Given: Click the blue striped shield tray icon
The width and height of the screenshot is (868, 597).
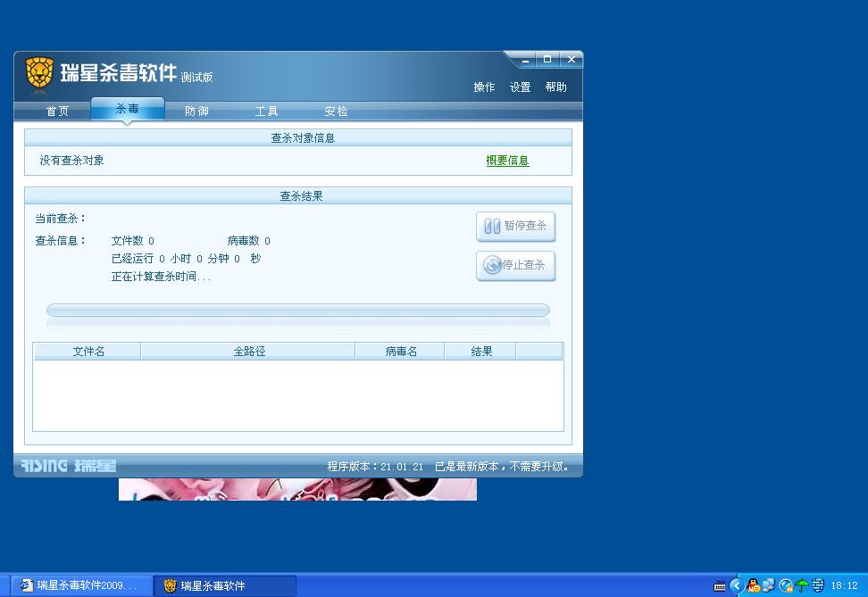Looking at the screenshot, I should 818,585.
